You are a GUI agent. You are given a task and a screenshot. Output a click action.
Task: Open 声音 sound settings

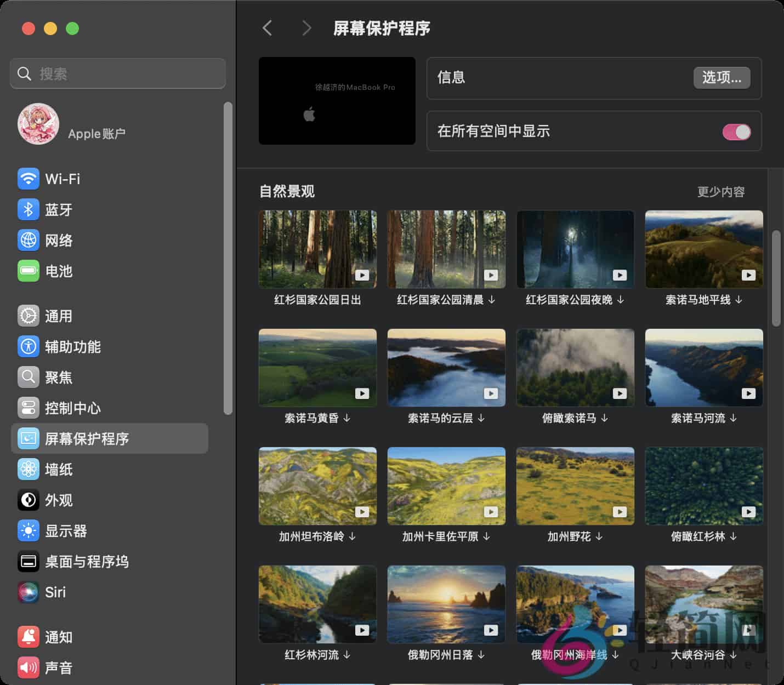tap(59, 667)
